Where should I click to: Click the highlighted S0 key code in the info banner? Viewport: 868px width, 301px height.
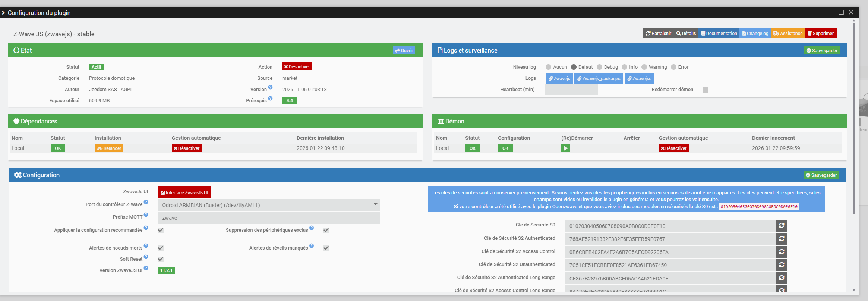[x=759, y=207]
